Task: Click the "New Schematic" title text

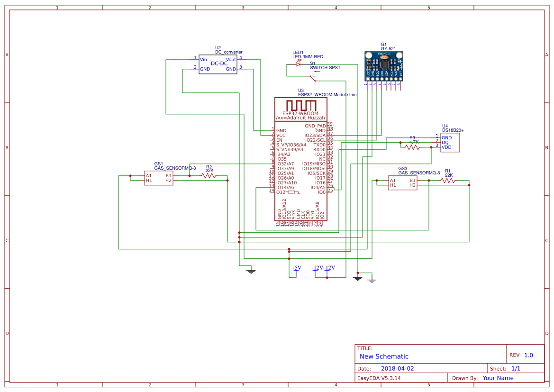Action: pos(384,356)
